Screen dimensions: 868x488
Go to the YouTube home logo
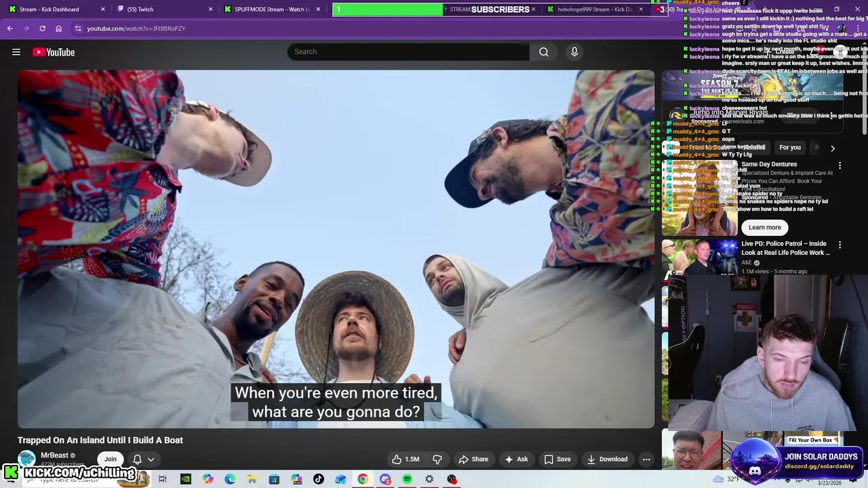(54, 52)
